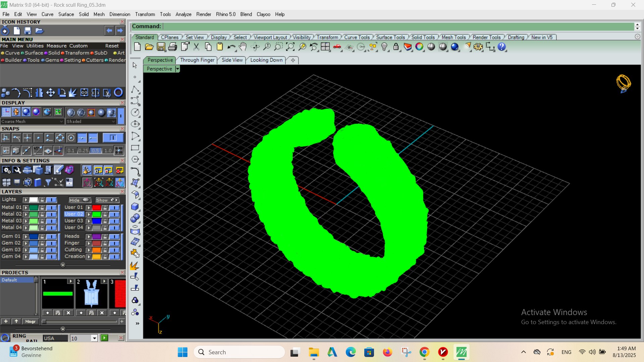The image size is (644, 362).
Task: Select the rectangle drawing tool in side toolbar
Action: click(135, 148)
